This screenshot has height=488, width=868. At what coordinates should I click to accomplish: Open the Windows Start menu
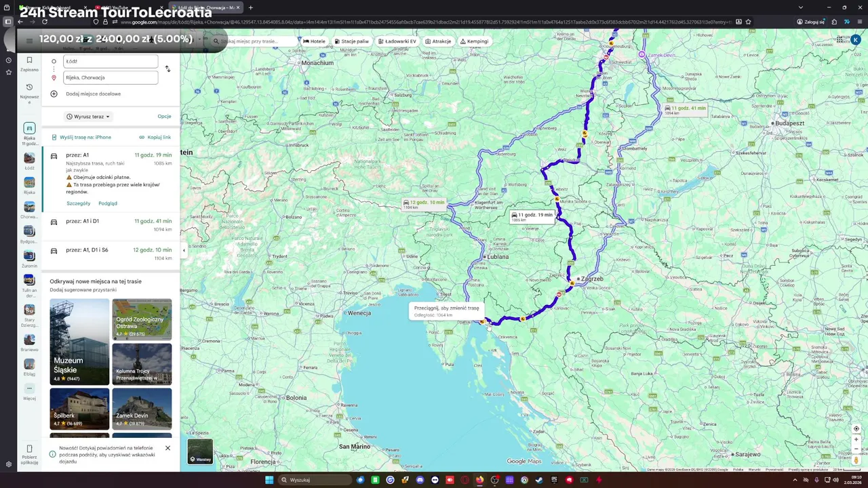coord(269,480)
